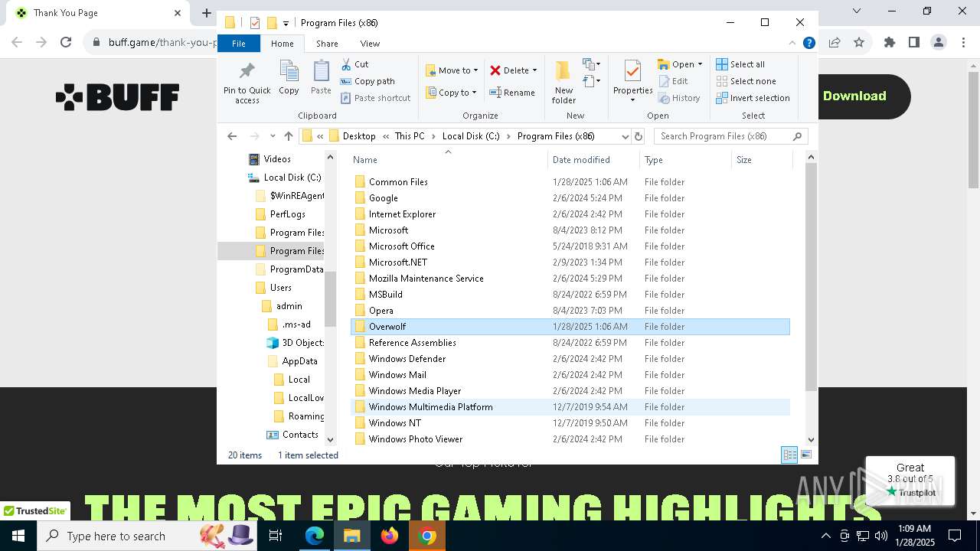Image resolution: width=980 pixels, height=551 pixels.
Task: Click Copy path command
Action: click(367, 81)
